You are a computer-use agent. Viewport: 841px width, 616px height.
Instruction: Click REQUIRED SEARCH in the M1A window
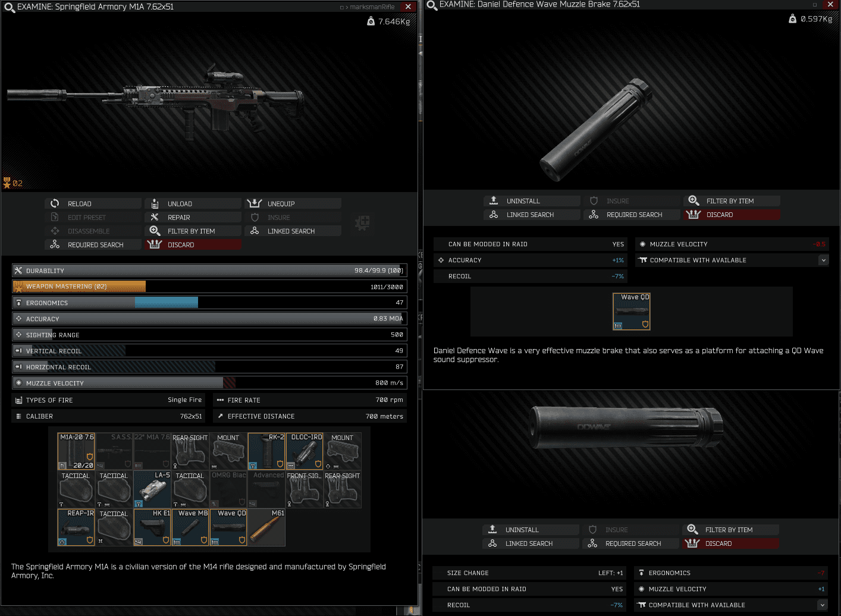[93, 244]
